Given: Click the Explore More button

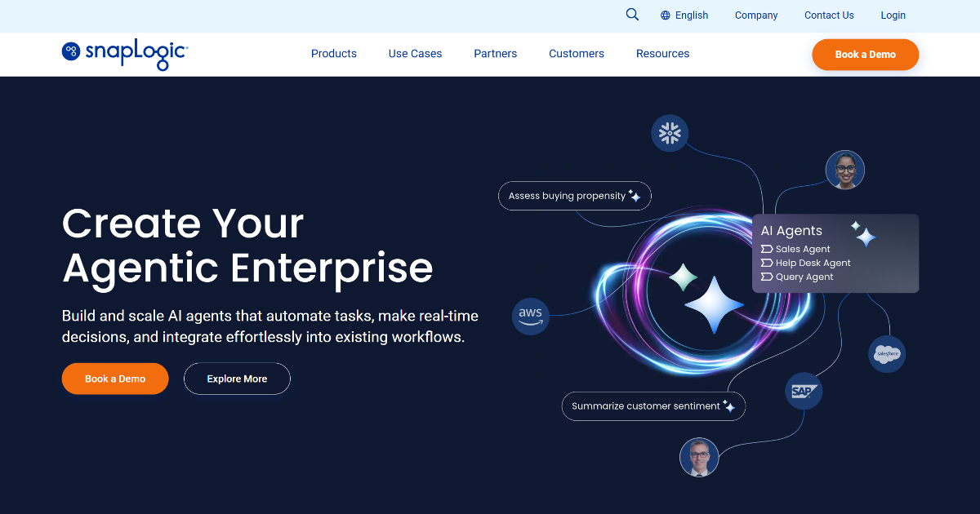Looking at the screenshot, I should point(237,379).
